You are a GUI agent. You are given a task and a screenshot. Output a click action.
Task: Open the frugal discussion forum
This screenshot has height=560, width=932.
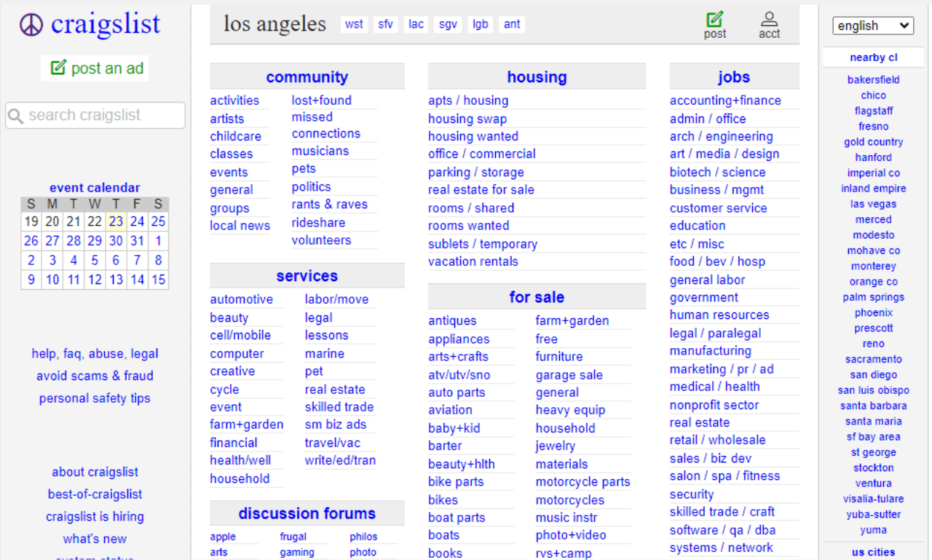coord(293,537)
